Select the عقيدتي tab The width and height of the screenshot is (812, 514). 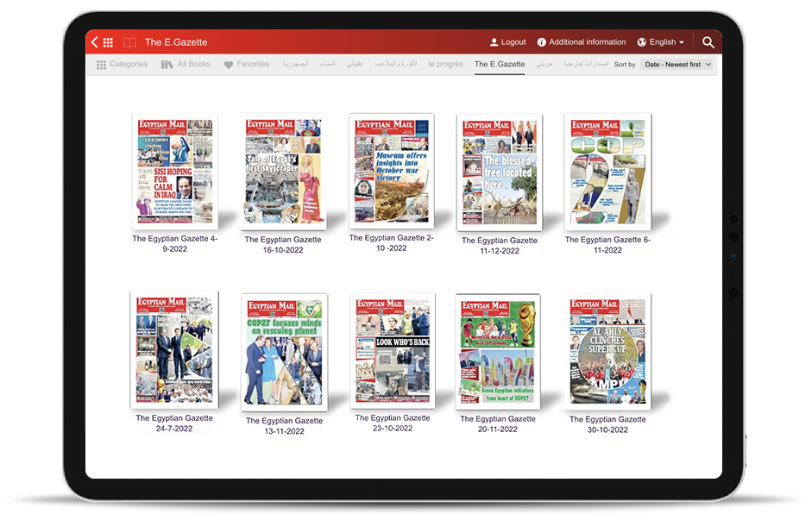click(355, 64)
